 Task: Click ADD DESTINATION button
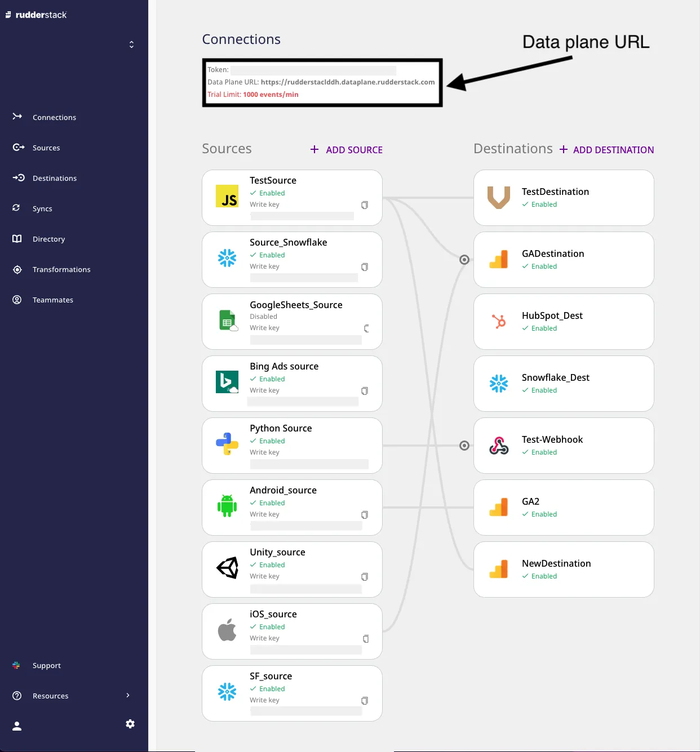(x=606, y=150)
